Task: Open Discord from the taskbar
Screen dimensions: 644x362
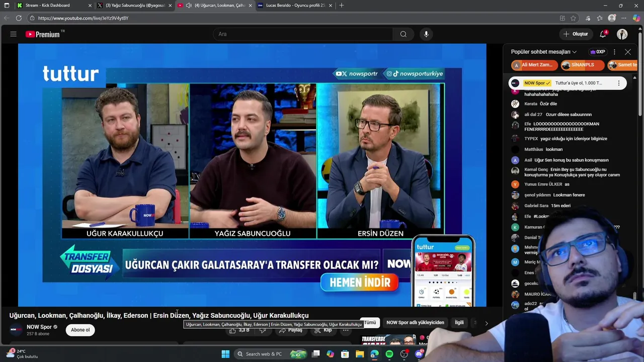Action: coord(419,354)
